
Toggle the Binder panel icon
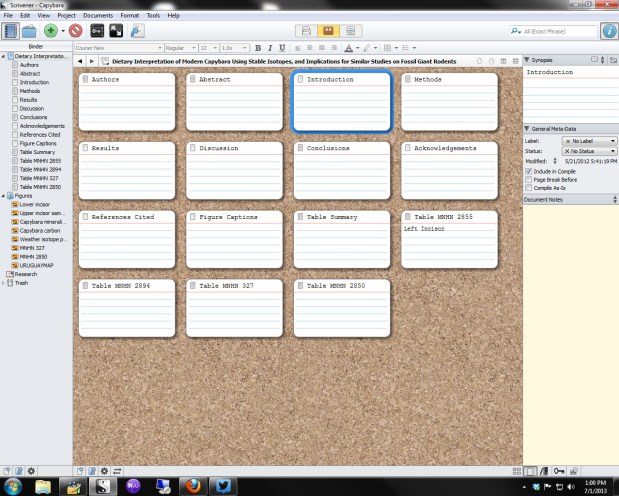tap(10, 31)
